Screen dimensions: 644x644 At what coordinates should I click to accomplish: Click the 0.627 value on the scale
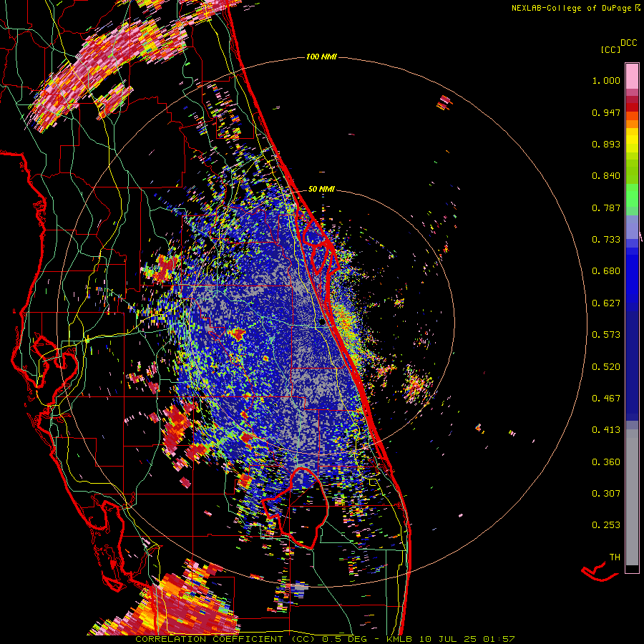pyautogui.click(x=606, y=303)
